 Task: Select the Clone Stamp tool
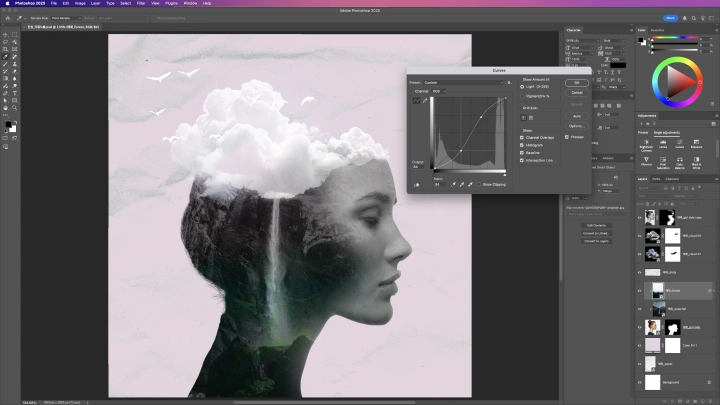(x=15, y=64)
